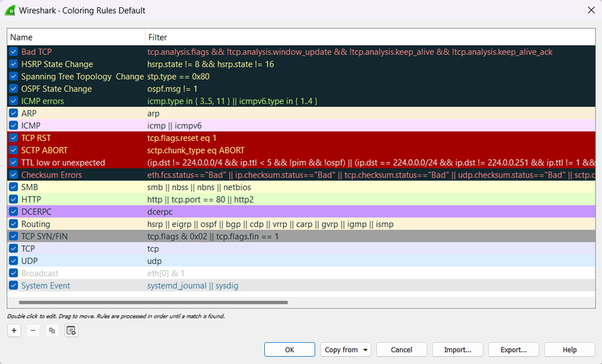Image resolution: width=602 pixels, height=364 pixels.
Task: Select the SMB rule name
Action: [30, 187]
